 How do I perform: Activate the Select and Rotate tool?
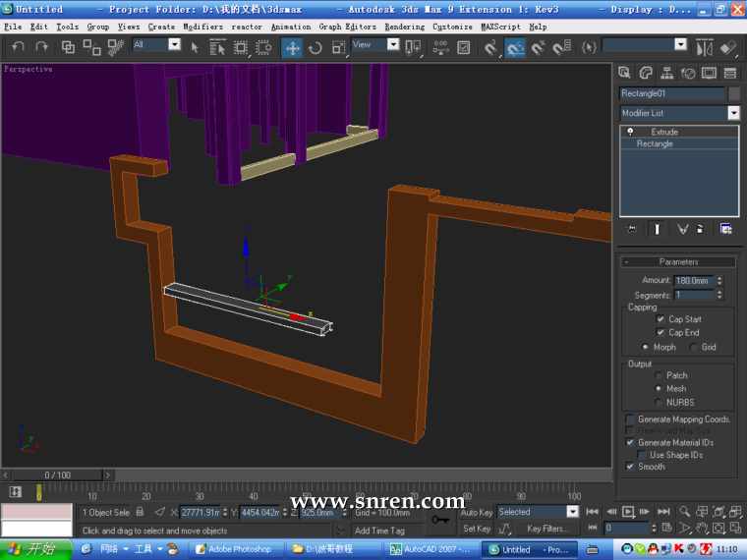(x=316, y=47)
